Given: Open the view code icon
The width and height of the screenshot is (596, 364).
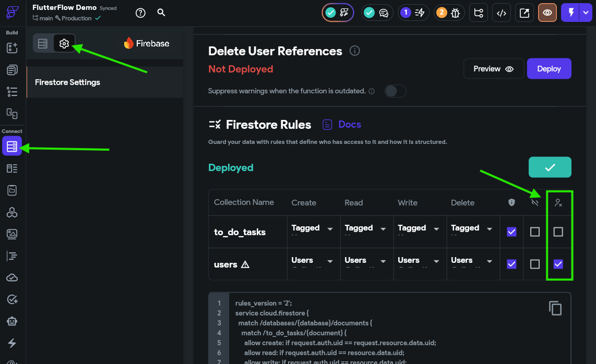Looking at the screenshot, I should [x=502, y=13].
